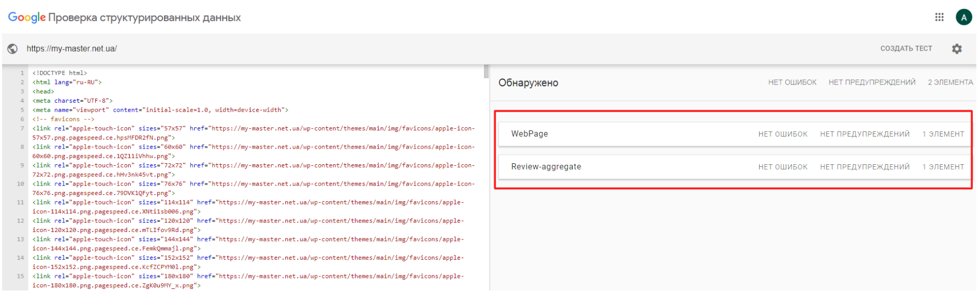This screenshot has height=291, width=980.
Task: Click НЕТ ОШИБОК in the WebPage row
Action: [783, 134]
